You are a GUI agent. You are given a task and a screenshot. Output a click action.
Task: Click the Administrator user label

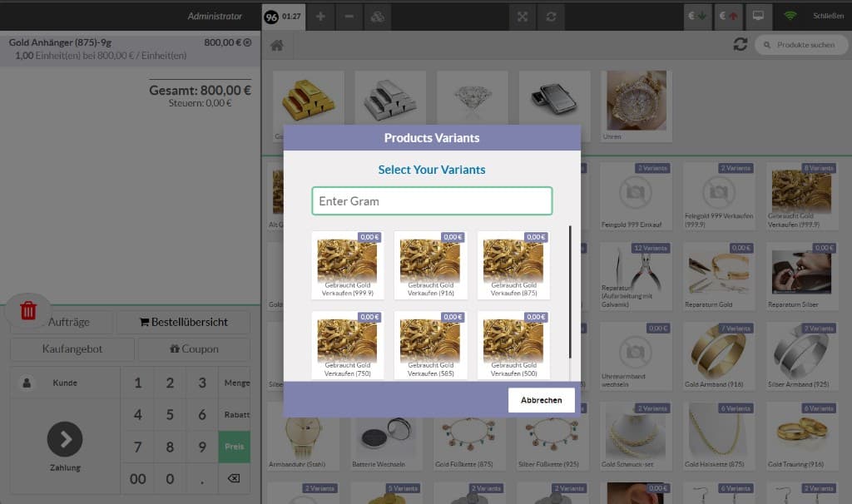pyautogui.click(x=215, y=17)
